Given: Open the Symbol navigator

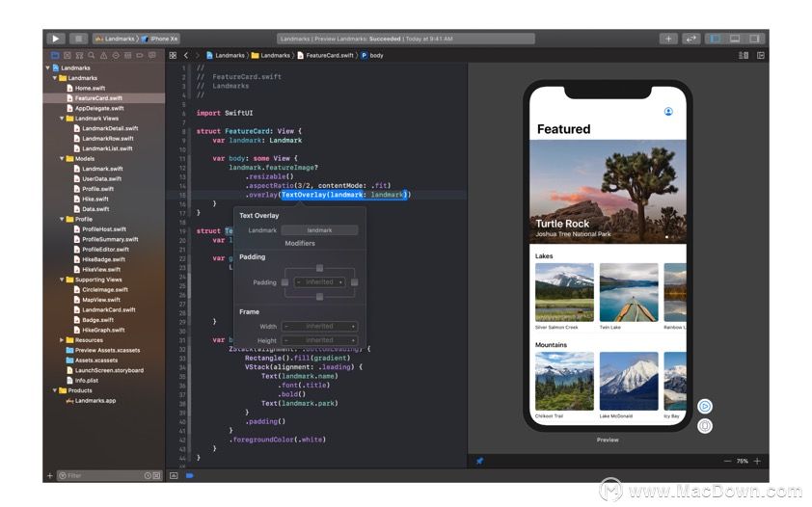Looking at the screenshot, I should 79,55.
